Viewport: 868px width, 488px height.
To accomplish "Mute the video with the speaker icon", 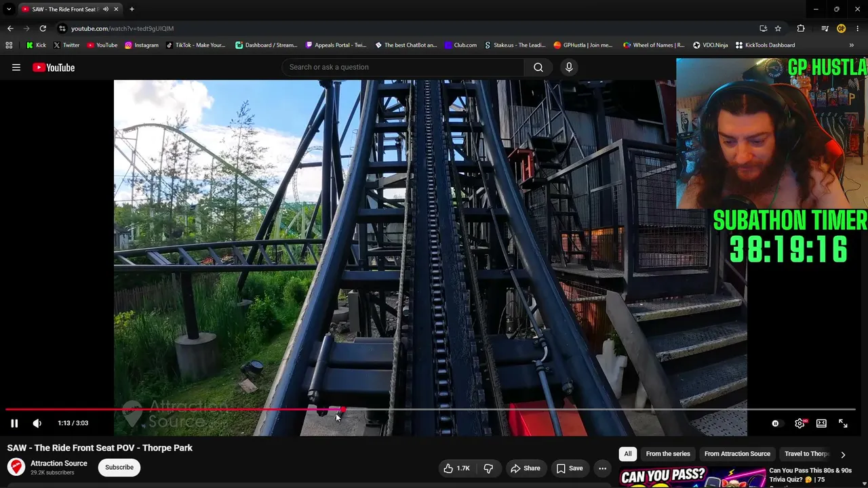I will [37, 423].
